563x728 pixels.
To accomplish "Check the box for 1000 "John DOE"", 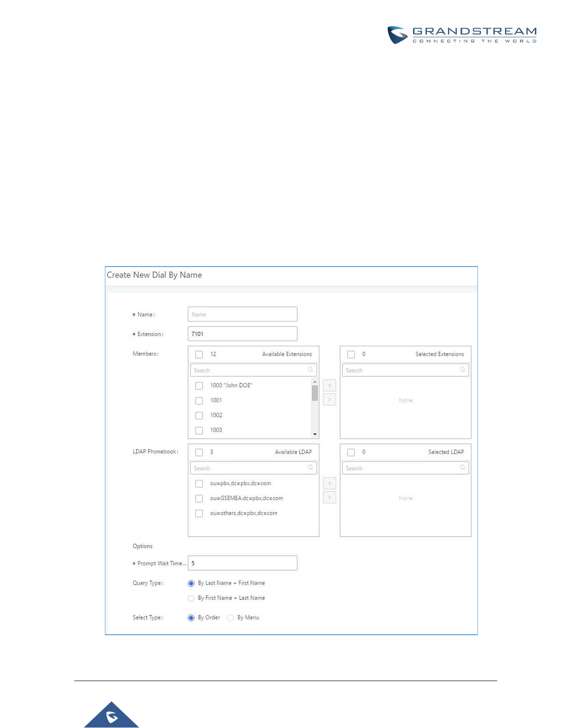I will (199, 386).
